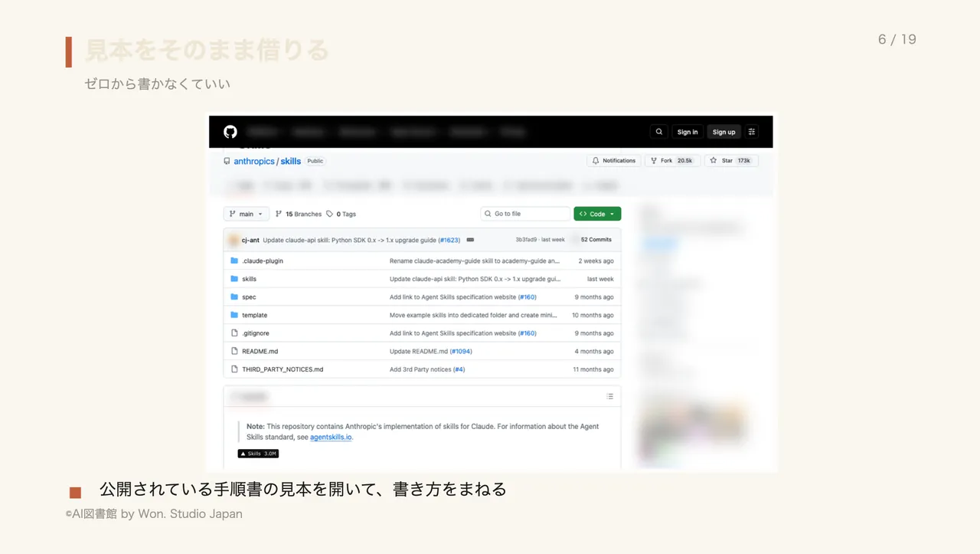Click the branch icon beside 15 Branches

point(279,214)
